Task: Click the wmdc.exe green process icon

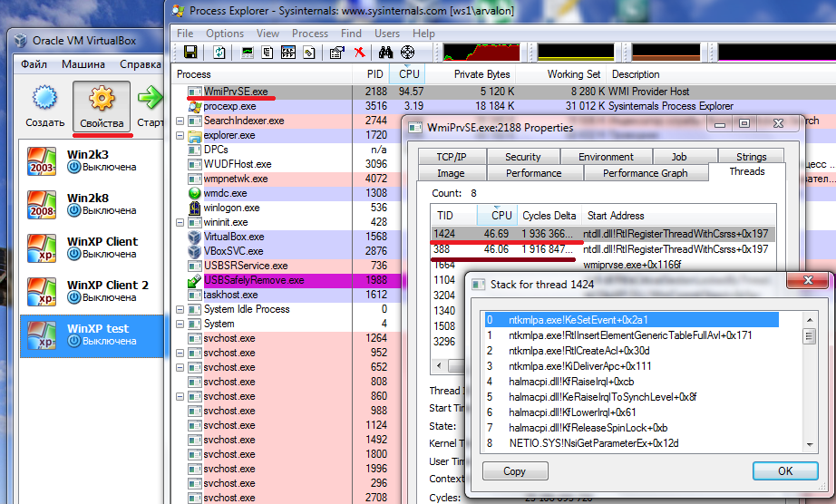Action: point(195,193)
